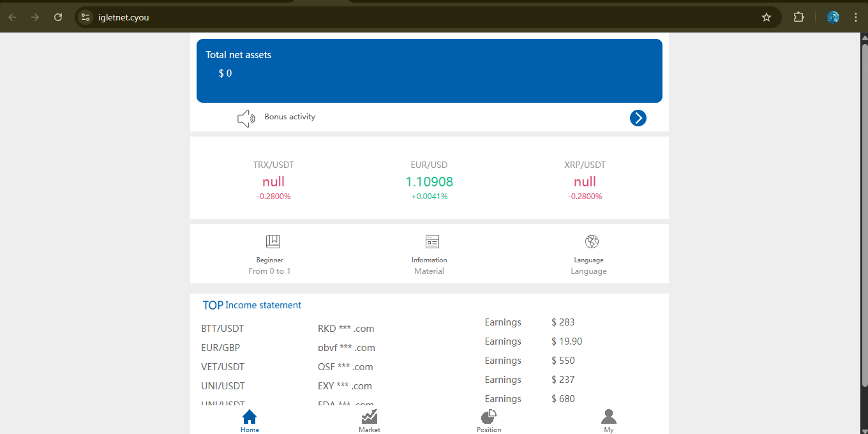Click the Bonus activity megaphone icon

point(246,118)
